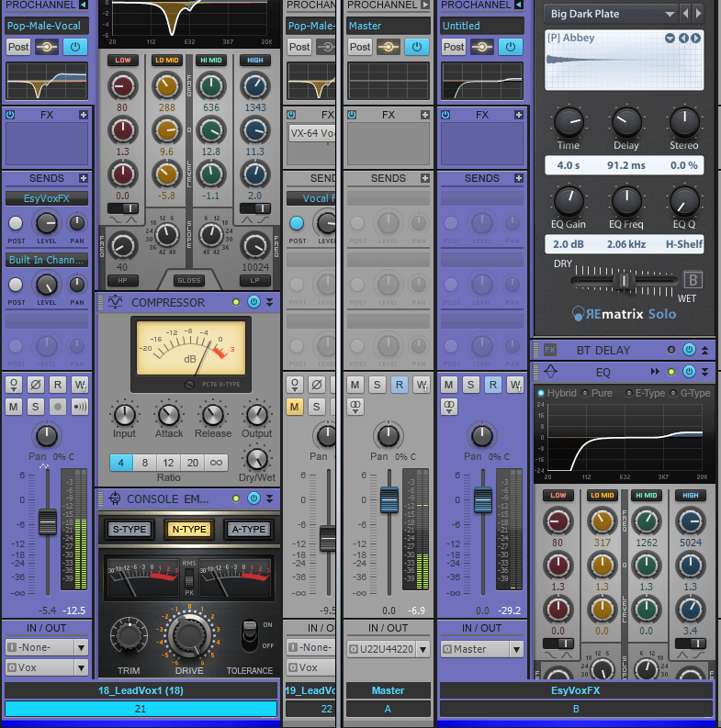Click Master strip R automation read button
This screenshot has height=728, width=721.
point(400,385)
